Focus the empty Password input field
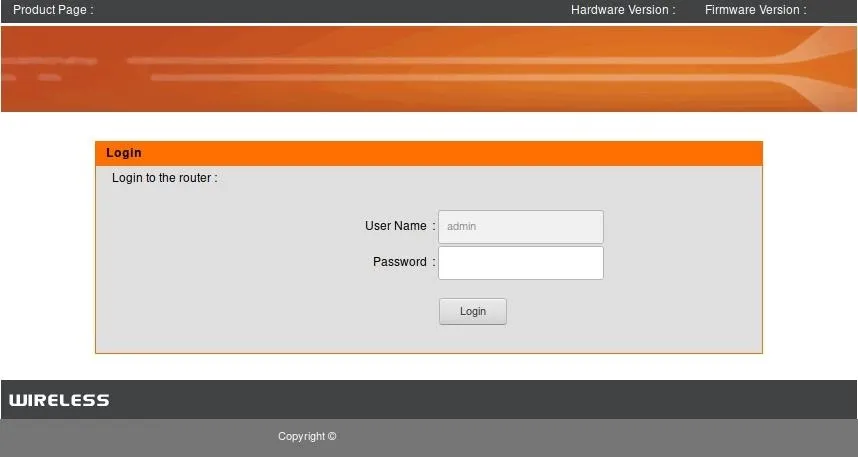 point(520,263)
